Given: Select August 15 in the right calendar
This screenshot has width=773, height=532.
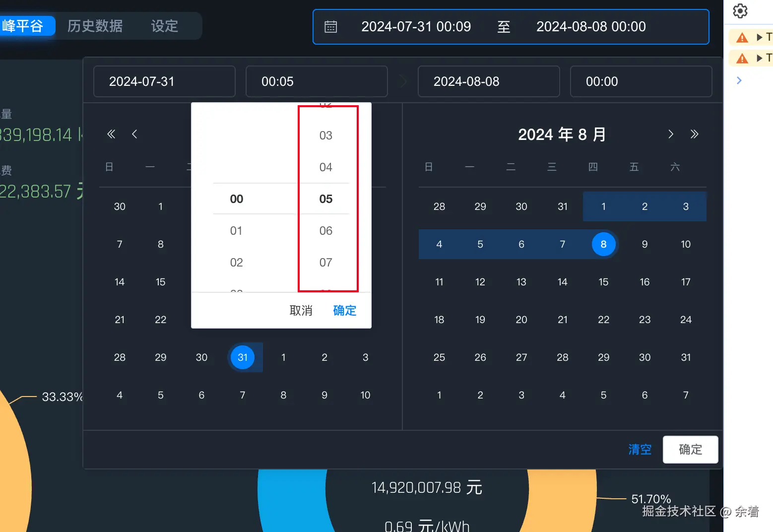Looking at the screenshot, I should pos(603,282).
